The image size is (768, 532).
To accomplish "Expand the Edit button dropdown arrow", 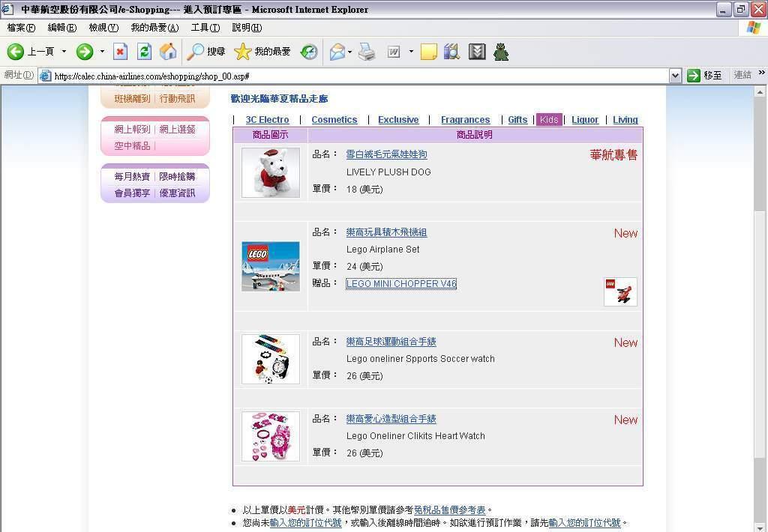I will tap(411, 52).
